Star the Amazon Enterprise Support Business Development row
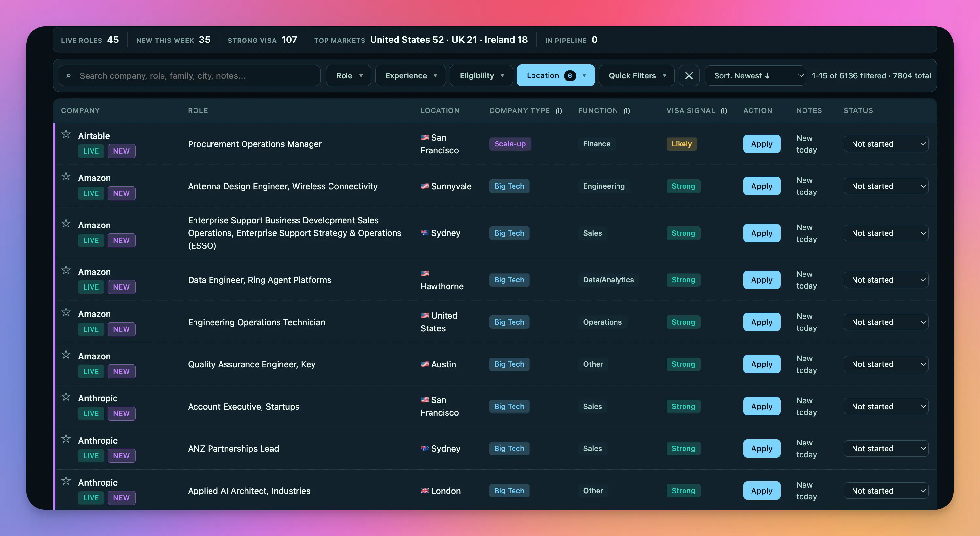This screenshot has height=536, width=980. click(66, 223)
